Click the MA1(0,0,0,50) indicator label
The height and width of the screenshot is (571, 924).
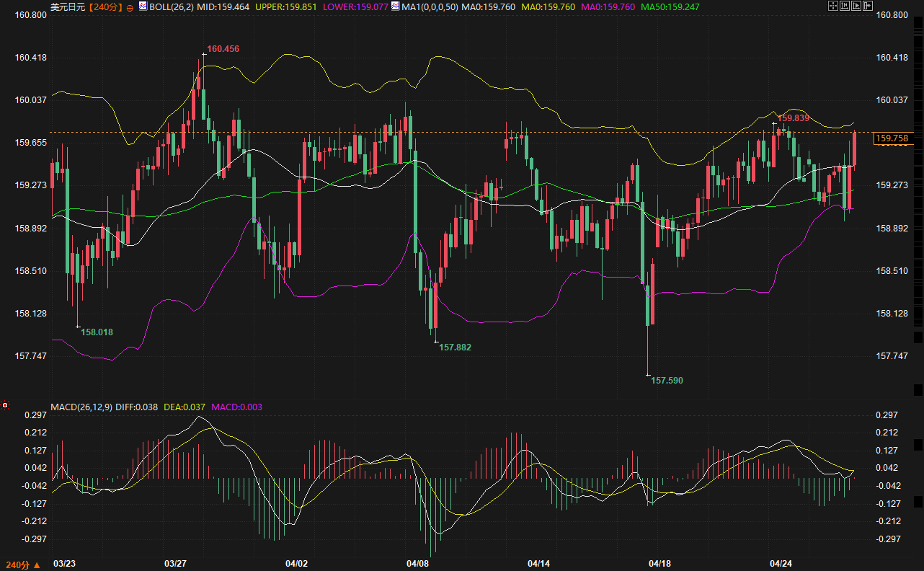[x=429, y=6]
